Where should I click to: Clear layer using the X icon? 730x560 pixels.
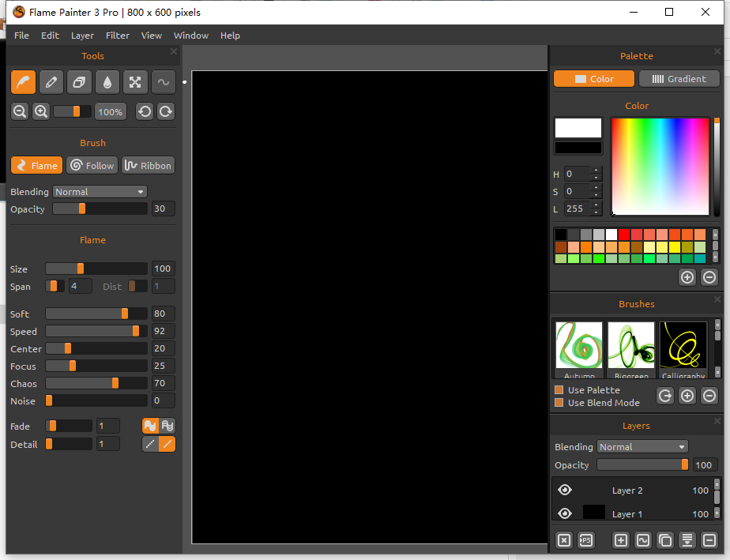[564, 540]
